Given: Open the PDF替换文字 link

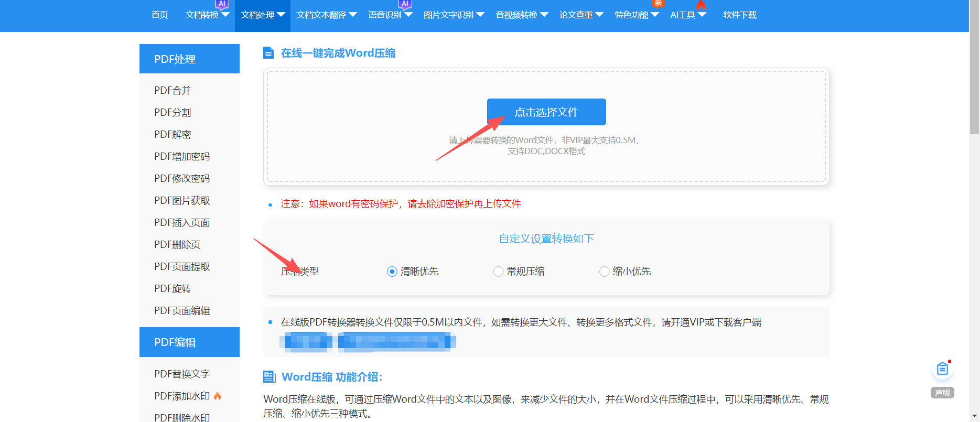Looking at the screenshot, I should click(x=182, y=374).
